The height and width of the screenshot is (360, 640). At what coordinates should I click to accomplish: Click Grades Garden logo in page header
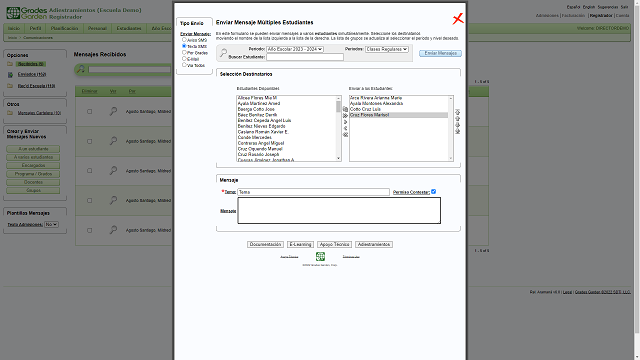click(27, 13)
